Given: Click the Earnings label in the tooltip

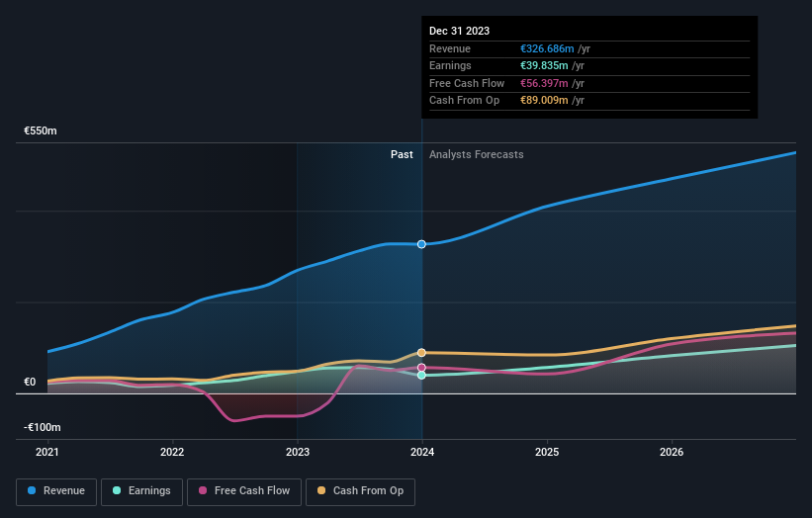Looking at the screenshot, I should (450, 65).
